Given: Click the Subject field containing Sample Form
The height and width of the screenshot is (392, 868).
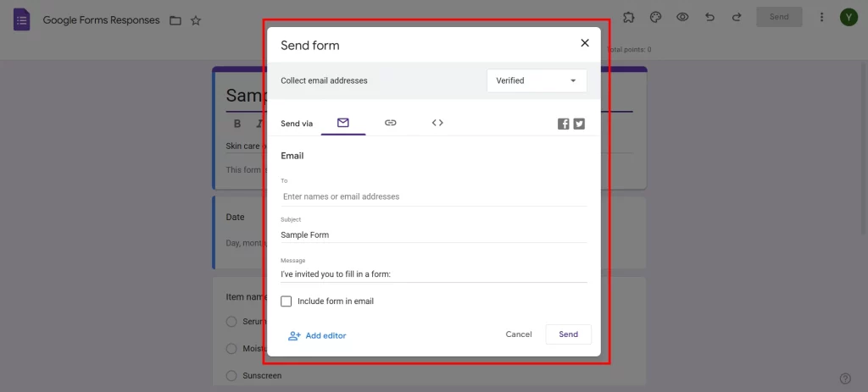Looking at the screenshot, I should tap(434, 235).
